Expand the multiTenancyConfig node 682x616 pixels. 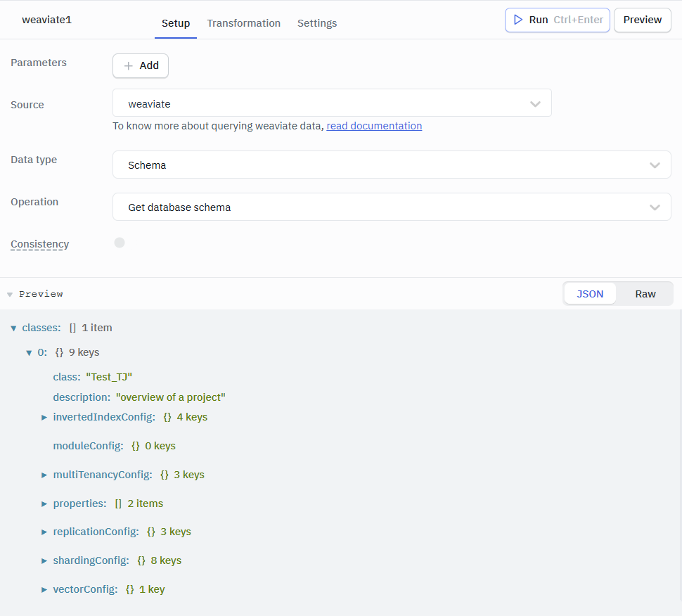pos(44,475)
